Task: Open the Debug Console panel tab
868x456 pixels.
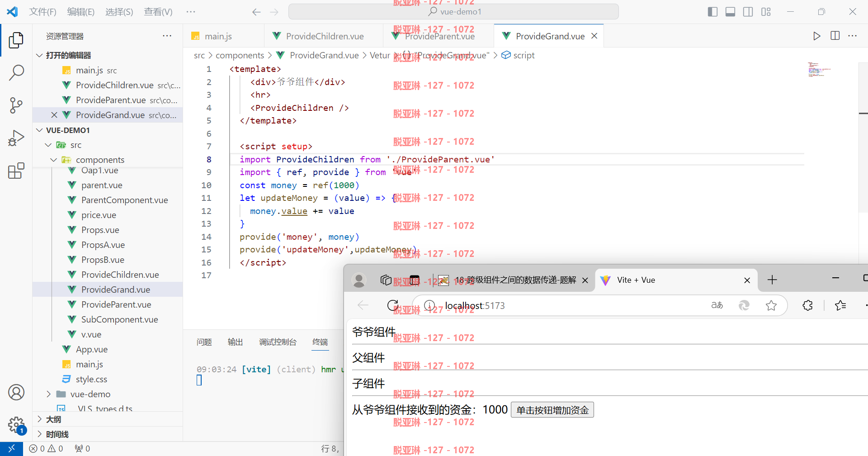Action: (x=278, y=342)
